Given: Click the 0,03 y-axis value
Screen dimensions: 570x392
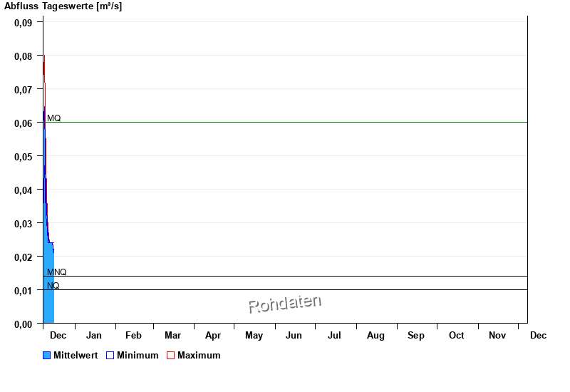Looking at the screenshot, I should (x=24, y=224).
